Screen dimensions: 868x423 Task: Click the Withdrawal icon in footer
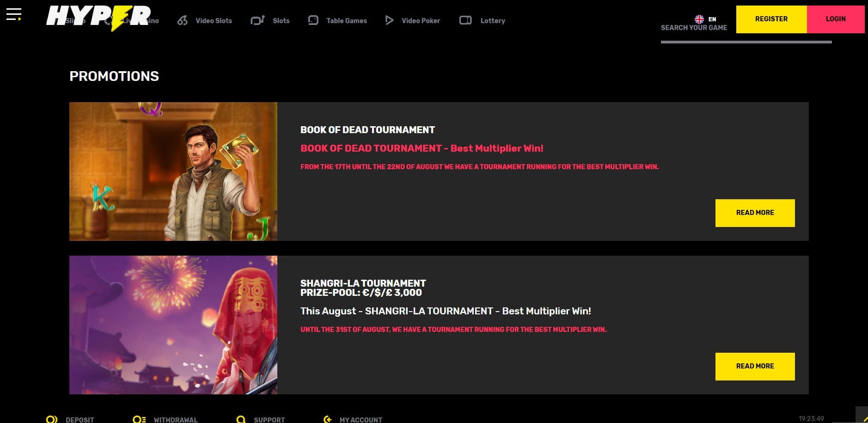[x=139, y=419]
